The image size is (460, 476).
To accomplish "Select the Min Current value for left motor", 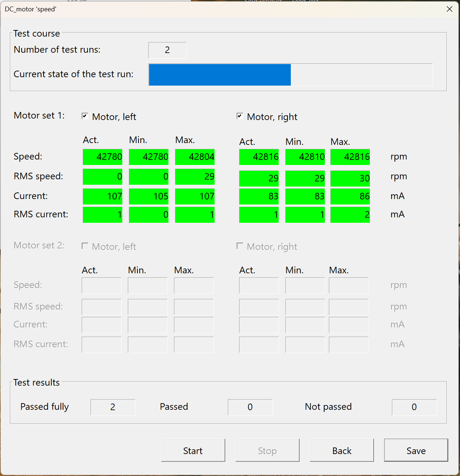I will pos(148,196).
